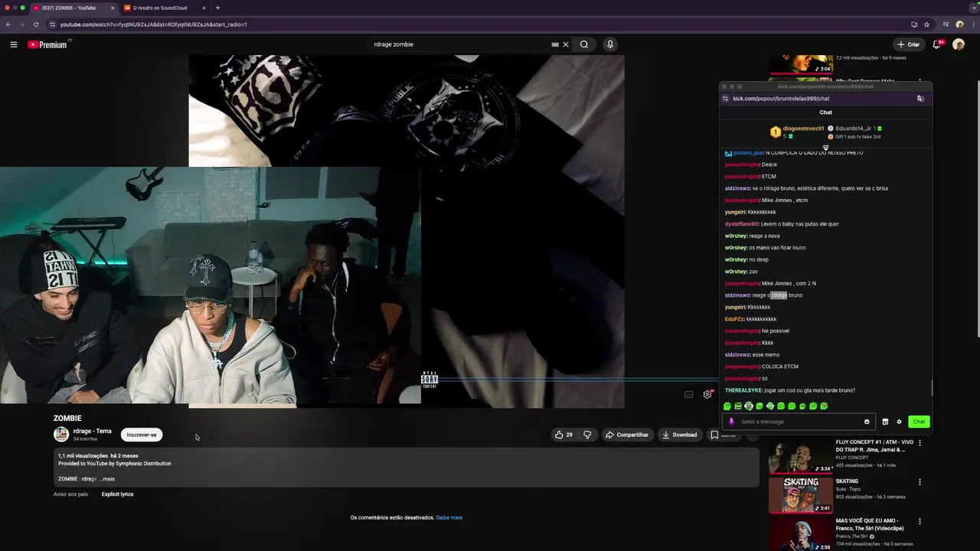
Task: Open new browser tab with plus
Action: click(217, 8)
